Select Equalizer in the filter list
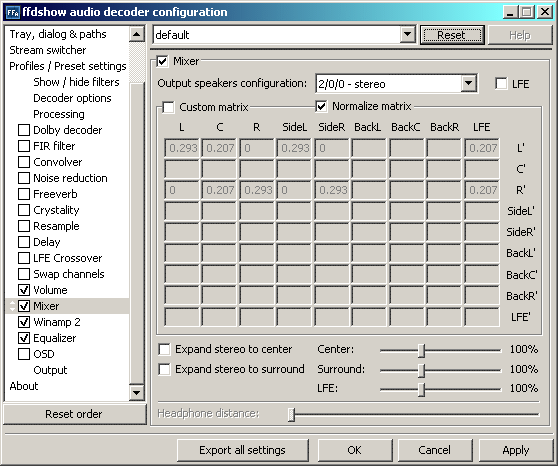 click(54, 338)
